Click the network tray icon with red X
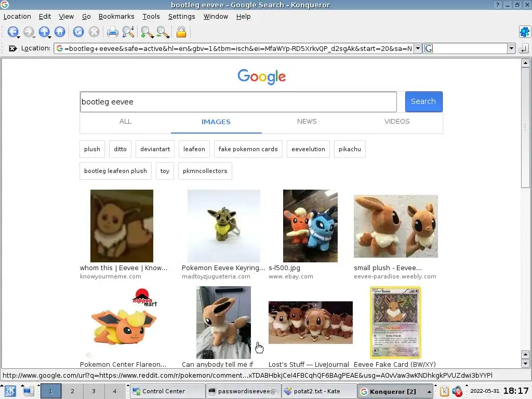Viewport: 532px width, 399px height. [457, 391]
